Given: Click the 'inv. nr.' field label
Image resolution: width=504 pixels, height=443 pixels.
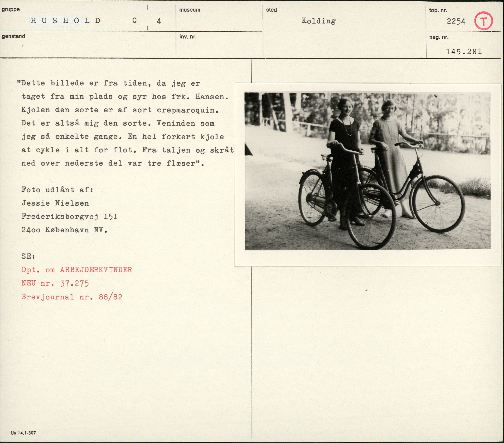Looking at the screenshot, I should 188,37.
